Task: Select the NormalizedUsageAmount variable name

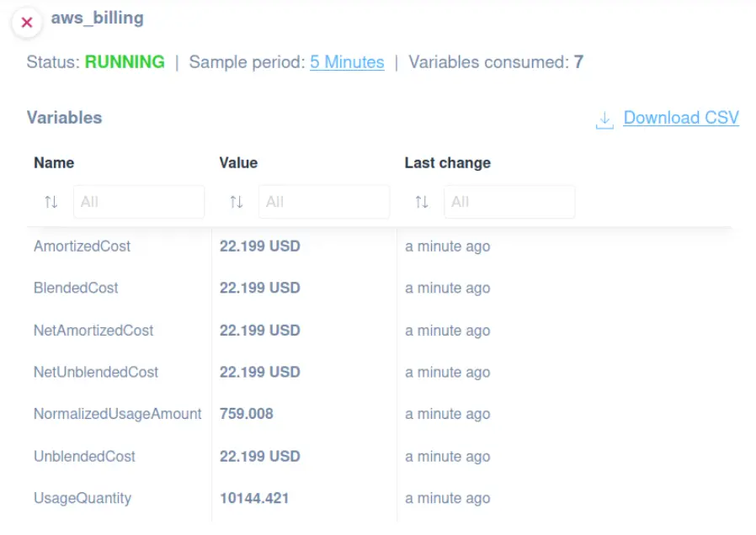Action: (x=118, y=414)
